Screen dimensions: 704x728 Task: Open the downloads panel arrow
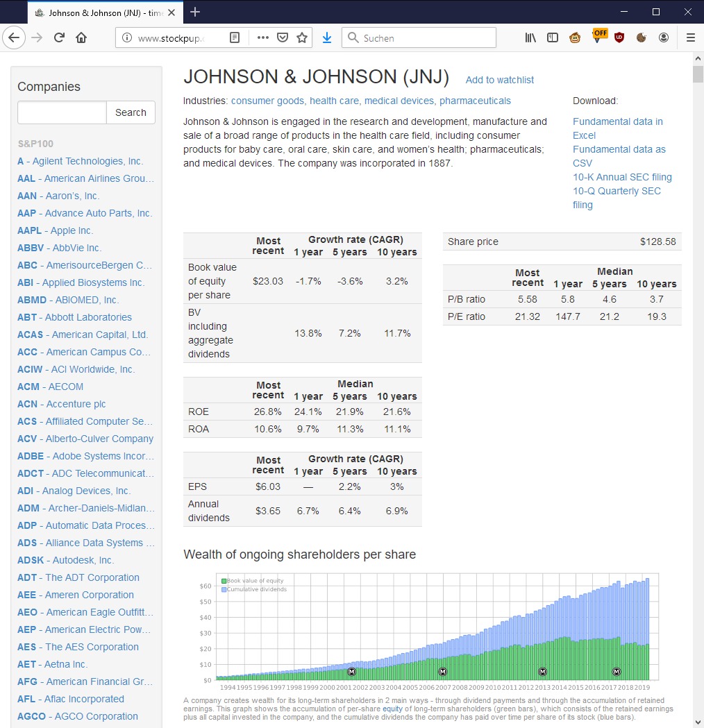(327, 38)
